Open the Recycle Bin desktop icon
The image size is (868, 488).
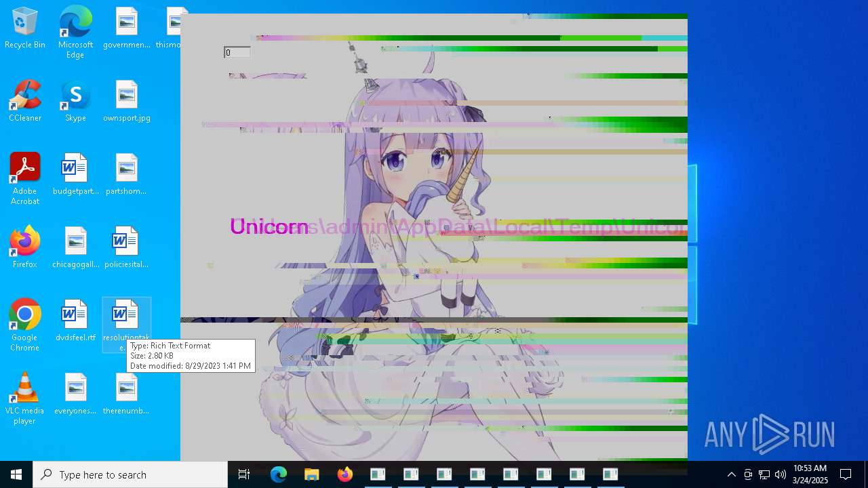pyautogui.click(x=24, y=28)
